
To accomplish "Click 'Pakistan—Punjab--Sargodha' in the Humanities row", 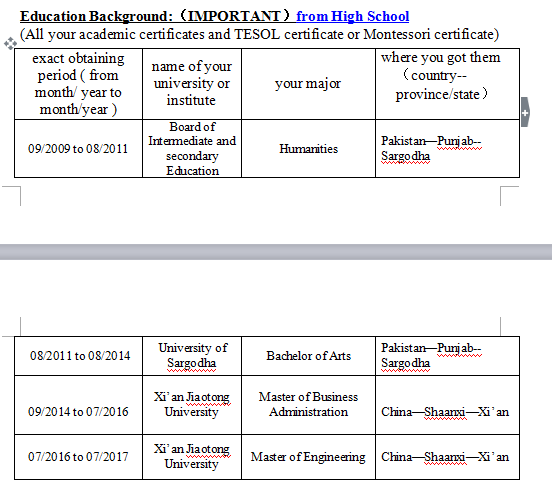I will [447, 149].
